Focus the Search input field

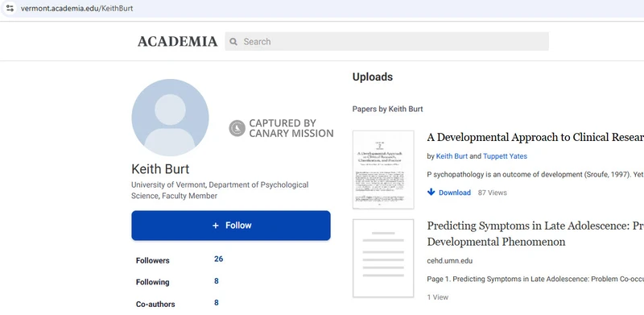tap(386, 42)
